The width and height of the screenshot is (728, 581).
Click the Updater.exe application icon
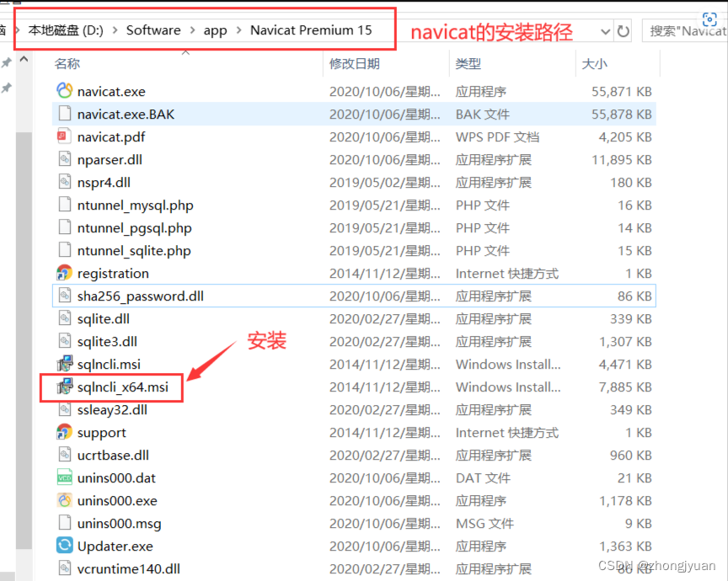point(65,546)
